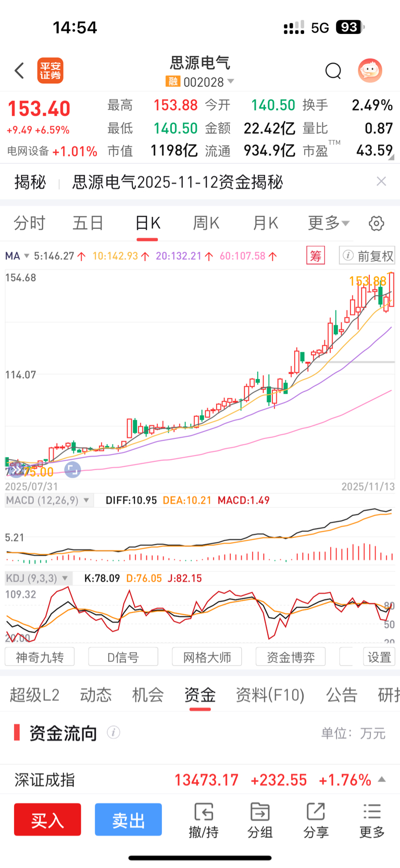Viewport: 400px width, 868px height.
Task: Select the 资金博弈 indicator button
Action: coord(291,657)
